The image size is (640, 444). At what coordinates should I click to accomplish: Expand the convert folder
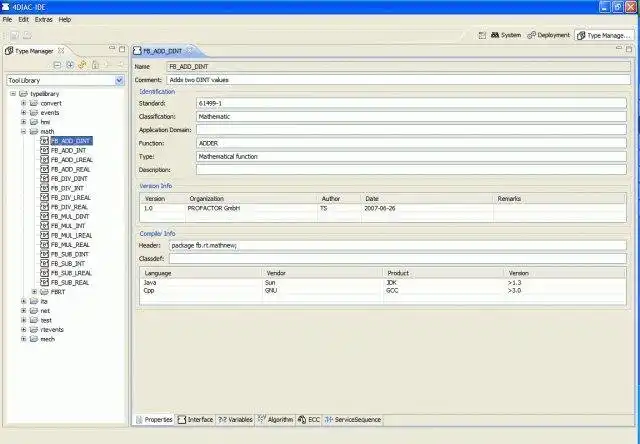coord(24,103)
